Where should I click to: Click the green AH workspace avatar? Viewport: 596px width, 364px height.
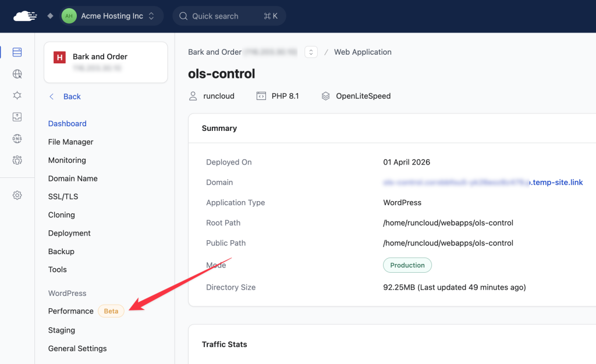pyautogui.click(x=69, y=16)
